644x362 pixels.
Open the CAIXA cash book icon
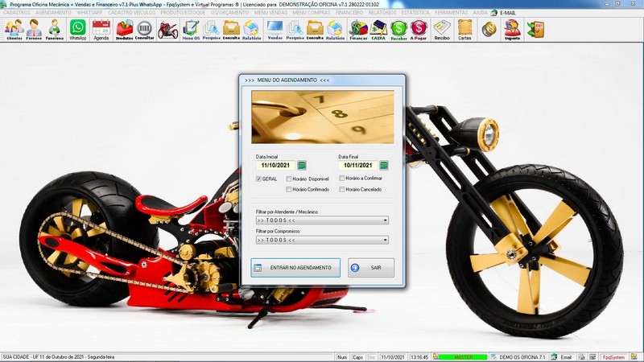coord(378,30)
